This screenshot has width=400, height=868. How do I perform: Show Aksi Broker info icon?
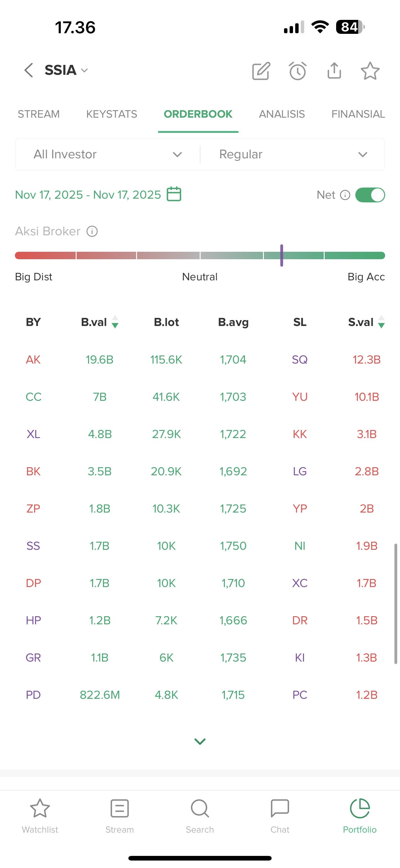coord(92,232)
